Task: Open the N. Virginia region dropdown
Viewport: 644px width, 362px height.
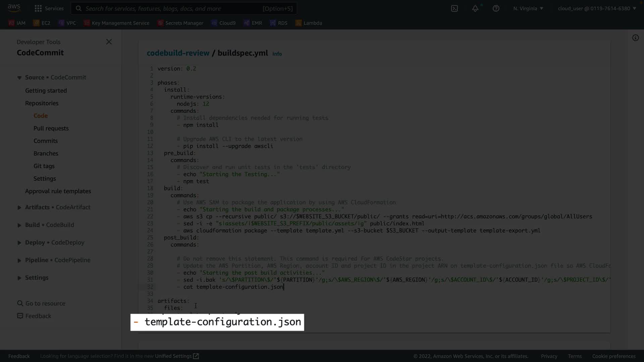Action: pos(528,8)
